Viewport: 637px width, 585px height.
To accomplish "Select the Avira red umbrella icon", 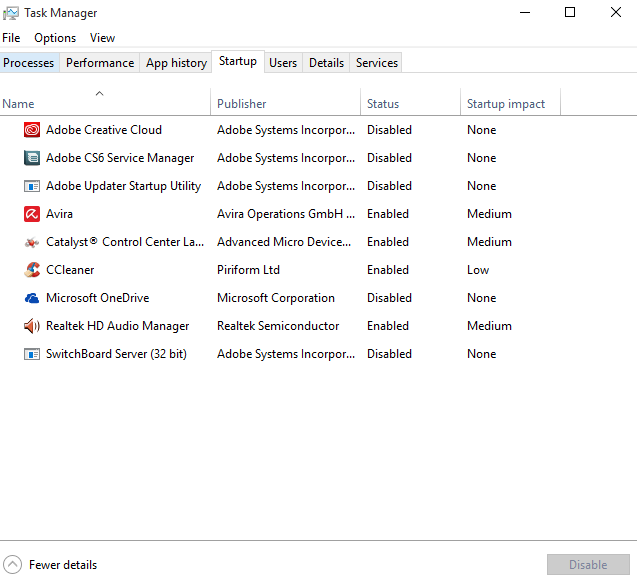I will (31, 214).
